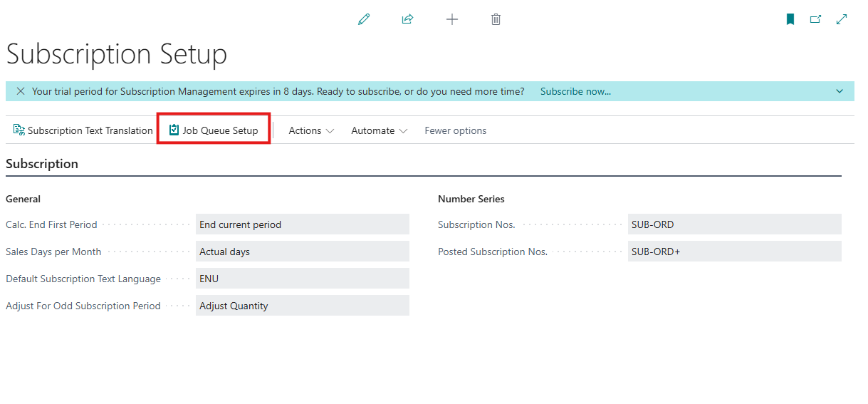Click the Subscription Nos. field

(734, 224)
